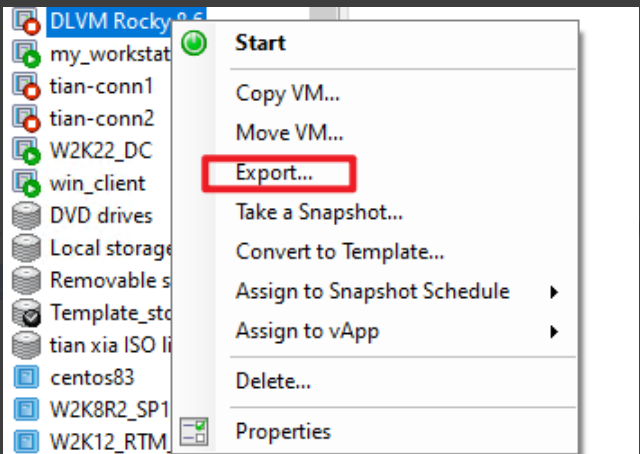
Task: Select Take a Snapshot... option
Action: click(x=318, y=212)
